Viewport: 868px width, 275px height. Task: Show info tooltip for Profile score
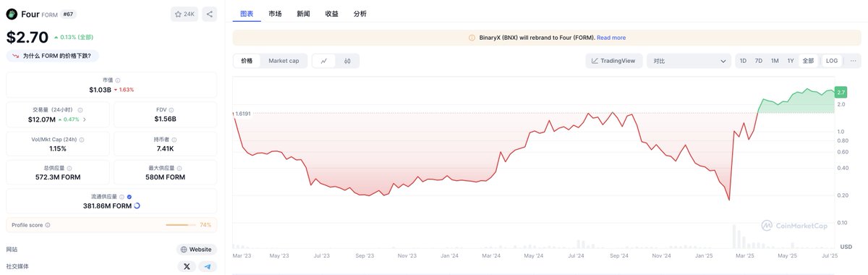[48, 225]
